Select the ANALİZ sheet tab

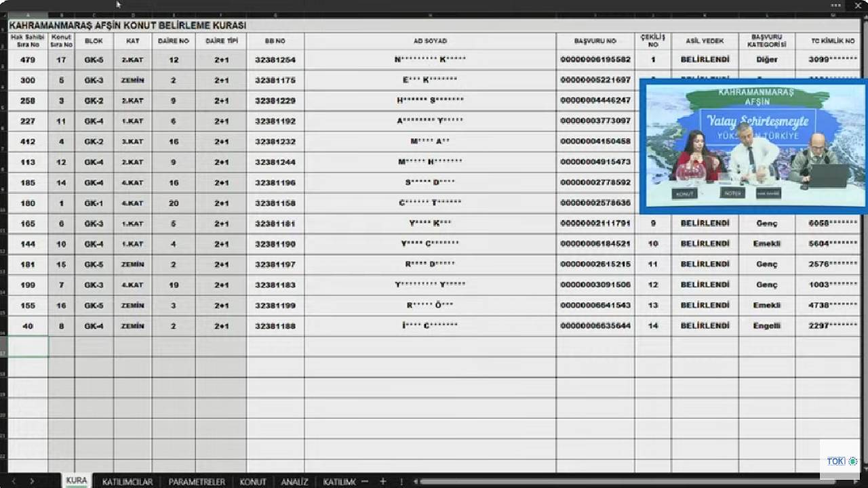click(x=294, y=481)
